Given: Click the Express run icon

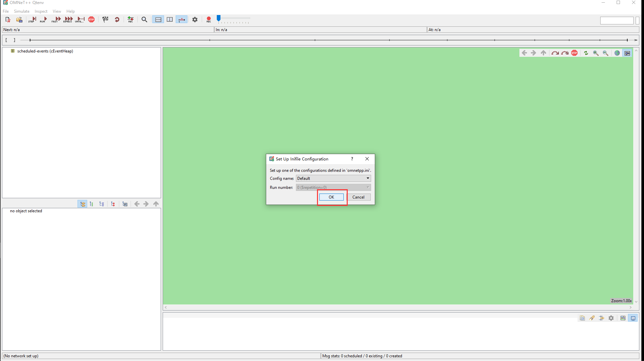Looking at the screenshot, I should tap(68, 19).
